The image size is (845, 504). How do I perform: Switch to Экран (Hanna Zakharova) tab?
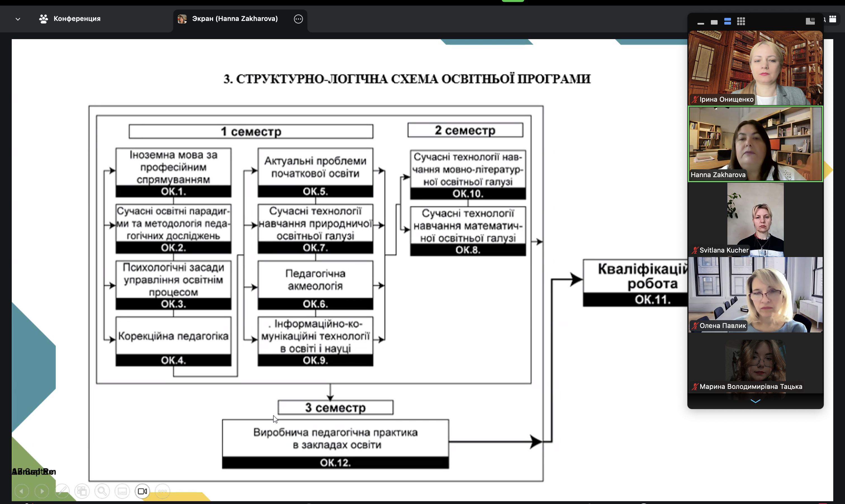click(x=234, y=19)
